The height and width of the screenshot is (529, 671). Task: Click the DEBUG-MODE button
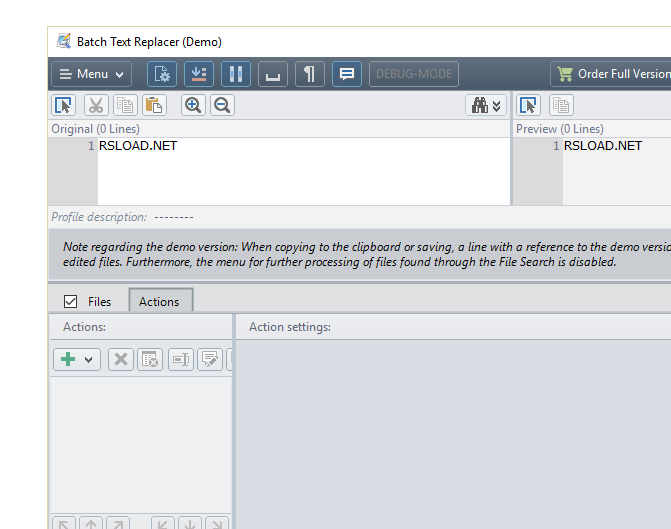tap(414, 74)
